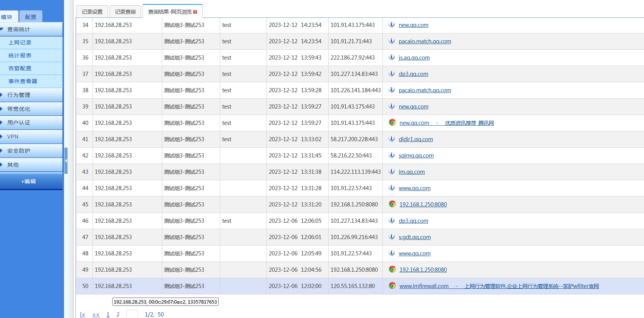This screenshot has width=644, height=318.
Task: Switch to the 记录查询 tab
Action: [125, 12]
